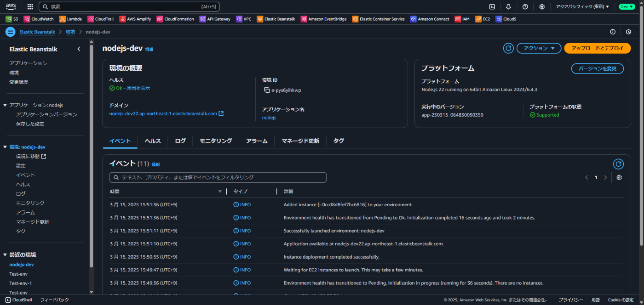
Task: Open 変更履歴 in sidebar
Action: click(x=18, y=82)
